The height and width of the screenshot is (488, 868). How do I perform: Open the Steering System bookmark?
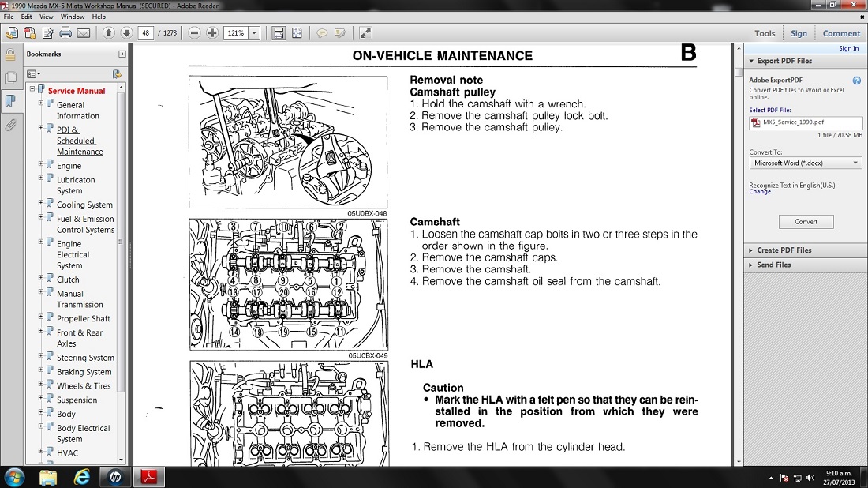85,358
